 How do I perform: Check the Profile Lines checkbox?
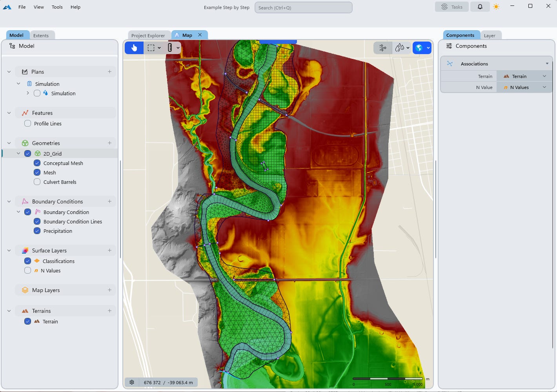pyautogui.click(x=27, y=123)
